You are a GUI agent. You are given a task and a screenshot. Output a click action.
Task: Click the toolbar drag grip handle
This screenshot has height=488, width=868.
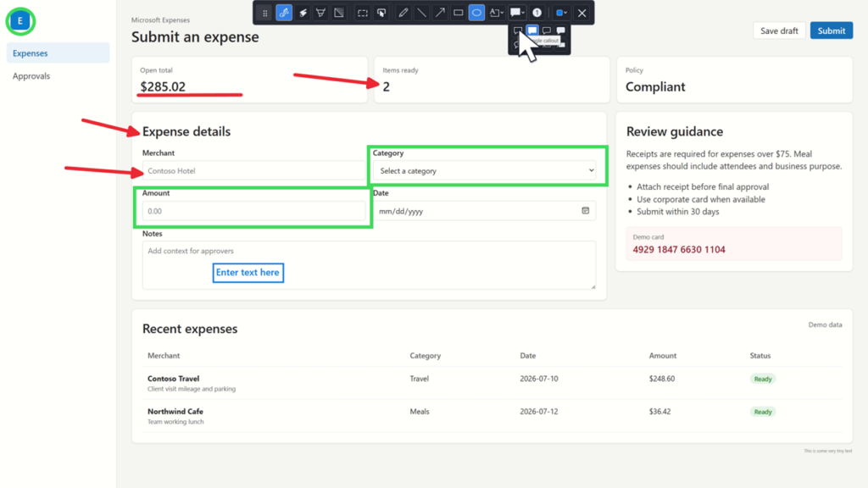(x=264, y=13)
